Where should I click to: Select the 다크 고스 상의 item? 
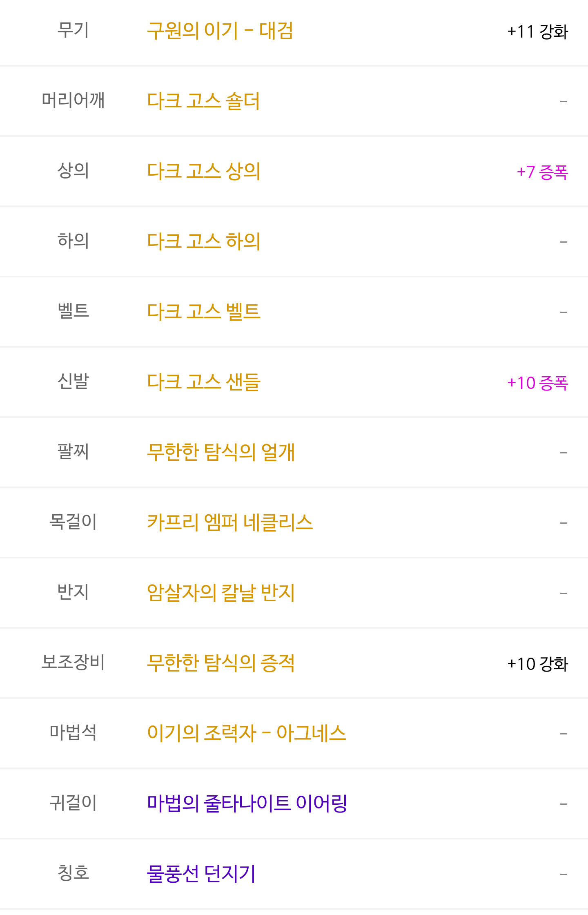click(203, 171)
